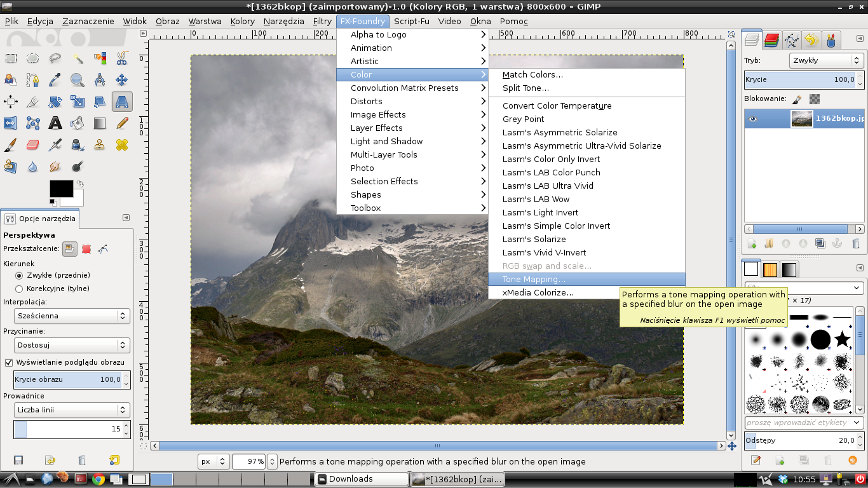Select the Color Picker eyedropper tool
The image size is (868, 488).
pyautogui.click(x=55, y=80)
